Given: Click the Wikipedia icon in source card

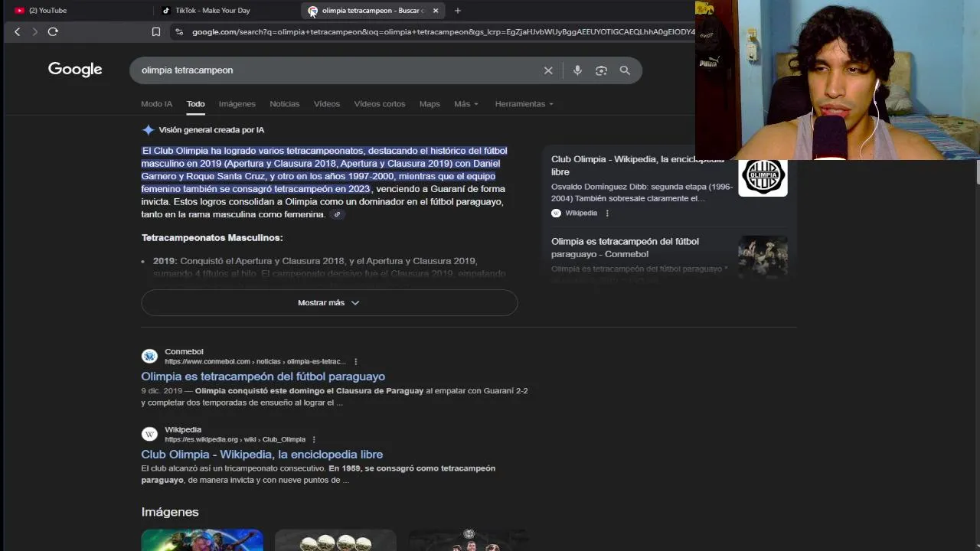Looking at the screenshot, I should coord(556,214).
